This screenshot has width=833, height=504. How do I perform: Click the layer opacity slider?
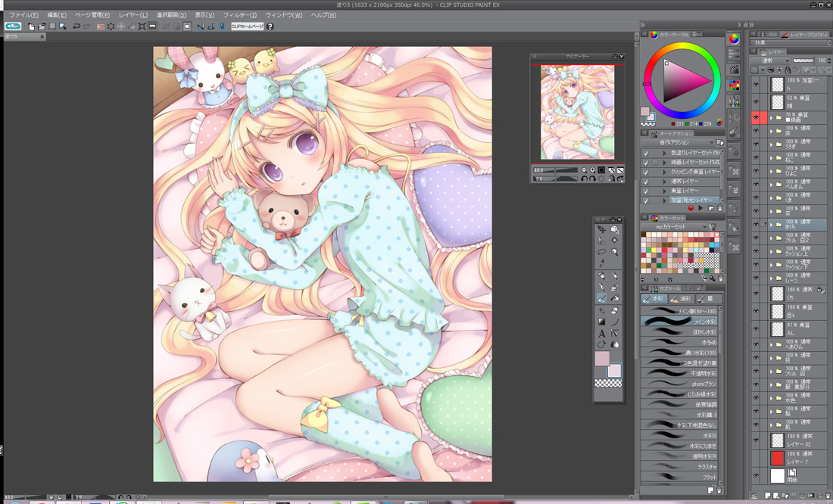click(803, 61)
